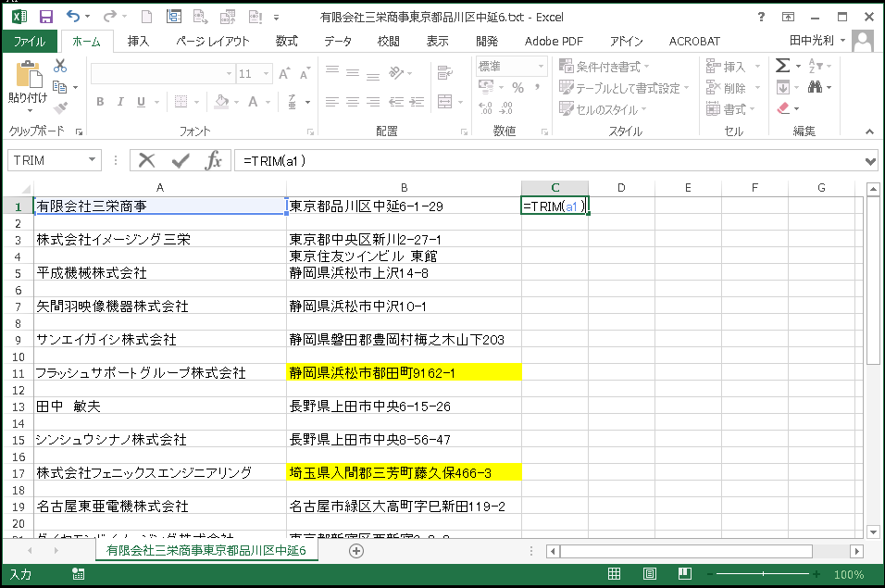Screen dimensions: 885x588
Task: Toggle italic formatting
Action: point(120,102)
